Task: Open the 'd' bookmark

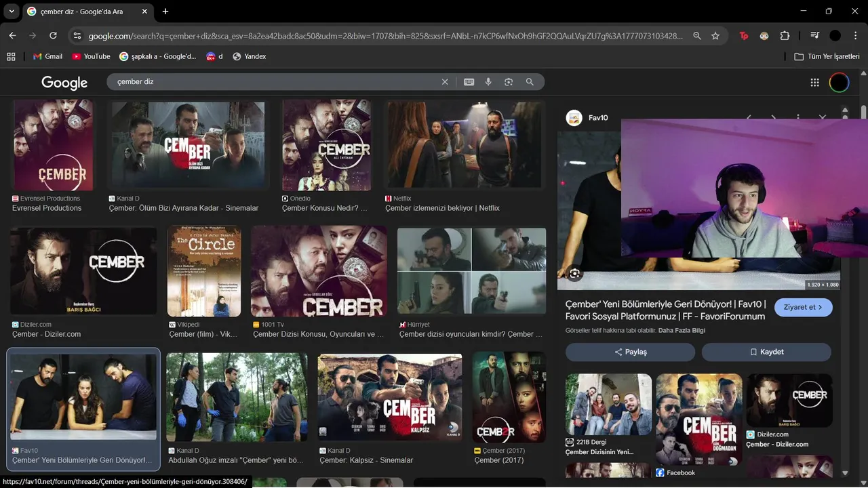Action: pyautogui.click(x=214, y=56)
